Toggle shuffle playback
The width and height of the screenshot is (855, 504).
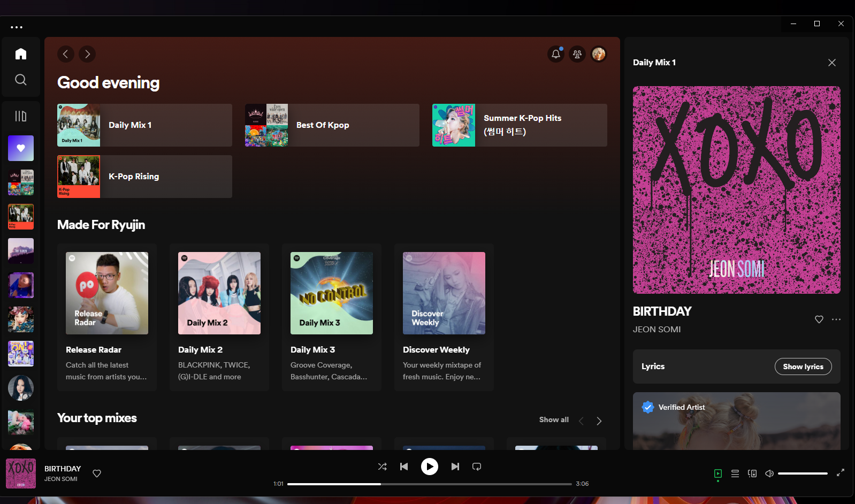[x=383, y=467]
